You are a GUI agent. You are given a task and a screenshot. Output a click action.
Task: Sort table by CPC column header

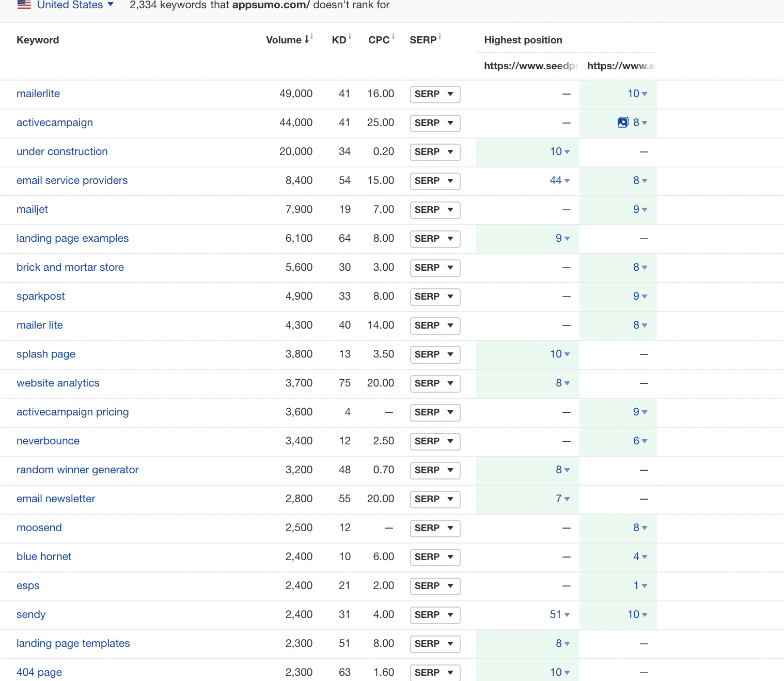(379, 40)
